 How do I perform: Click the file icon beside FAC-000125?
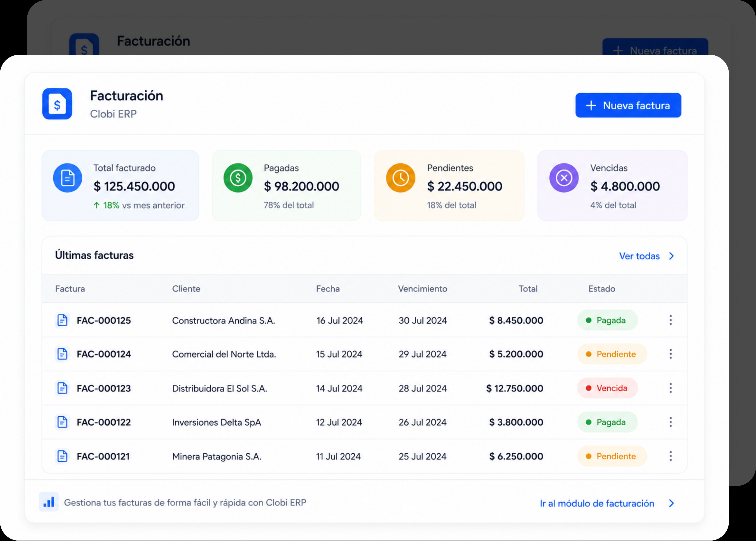pos(62,320)
